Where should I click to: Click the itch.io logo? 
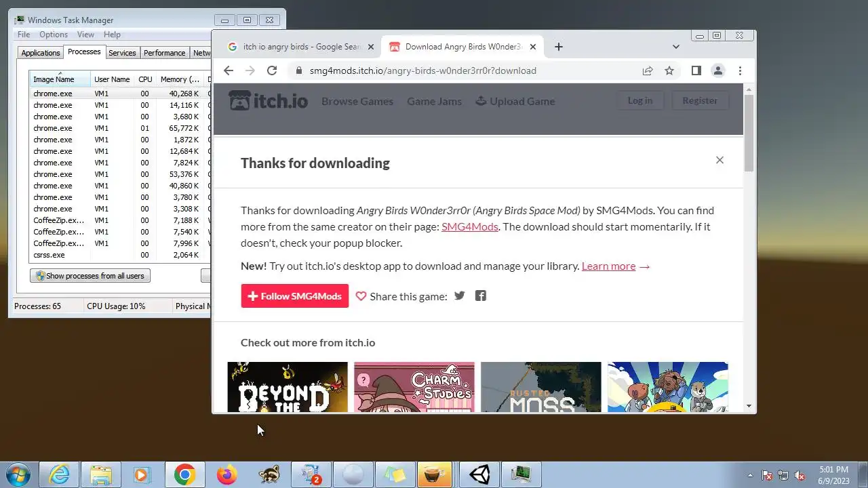pos(268,101)
